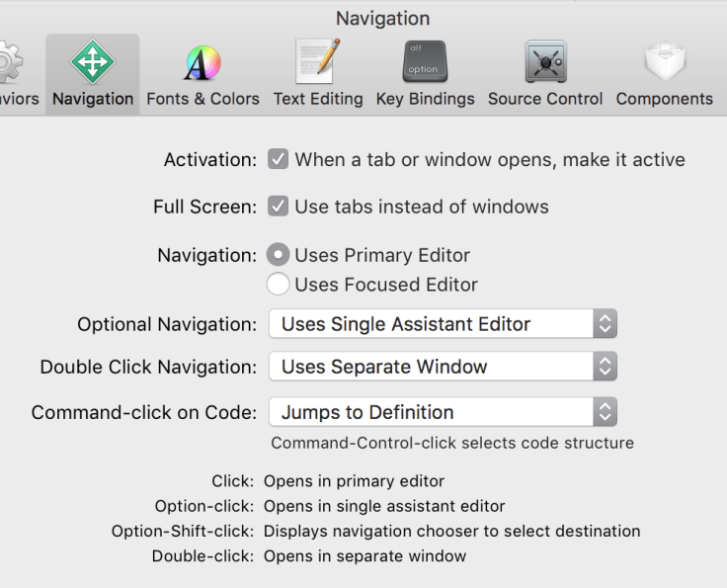
Task: Disable 'Use tabs instead of windows' checkbox
Action: 279,207
